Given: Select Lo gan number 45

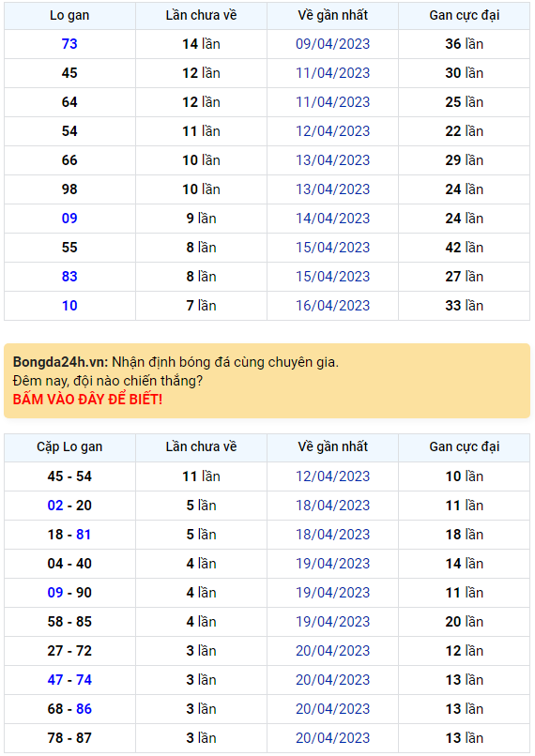Looking at the screenshot, I should click(x=69, y=73).
